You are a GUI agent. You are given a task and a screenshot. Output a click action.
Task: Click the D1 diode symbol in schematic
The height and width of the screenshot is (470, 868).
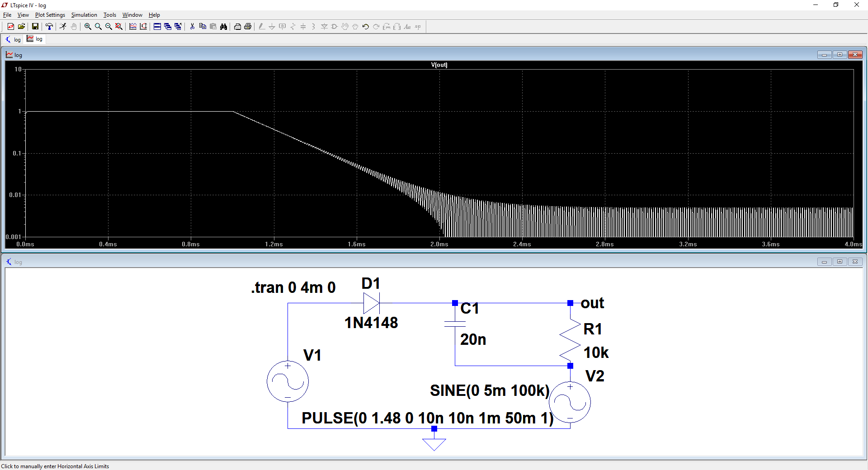371,303
